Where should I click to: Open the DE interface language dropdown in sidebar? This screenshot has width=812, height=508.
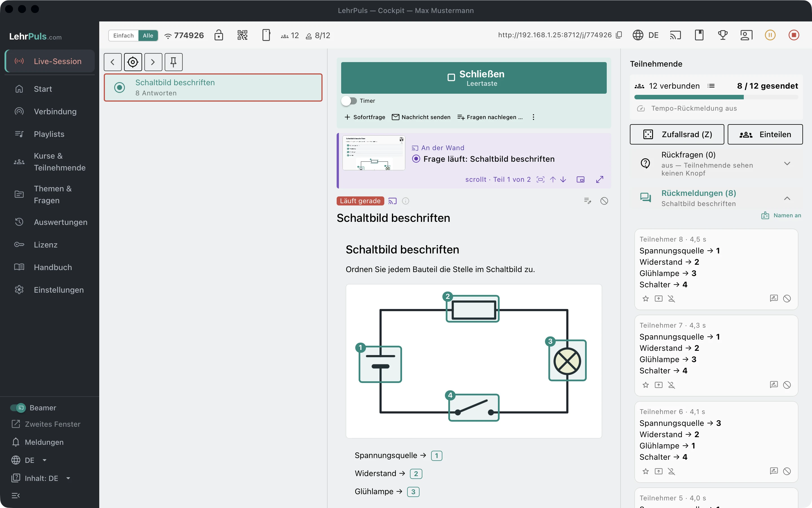tap(29, 460)
